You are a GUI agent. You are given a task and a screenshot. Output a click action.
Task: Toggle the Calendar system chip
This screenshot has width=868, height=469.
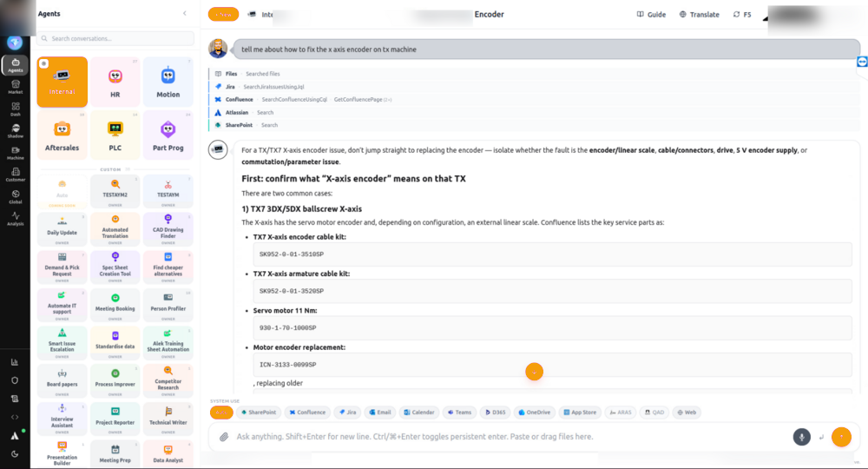[419, 413]
